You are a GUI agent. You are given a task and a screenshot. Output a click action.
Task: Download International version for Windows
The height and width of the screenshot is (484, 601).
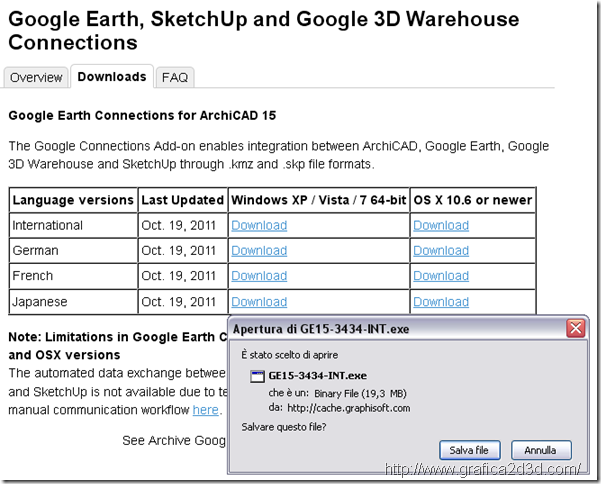click(259, 225)
